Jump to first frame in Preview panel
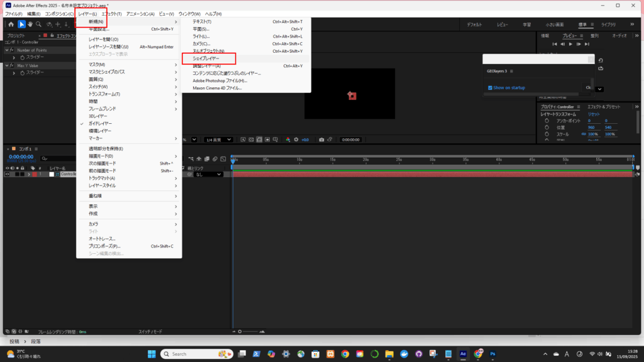The image size is (644, 362). [554, 44]
